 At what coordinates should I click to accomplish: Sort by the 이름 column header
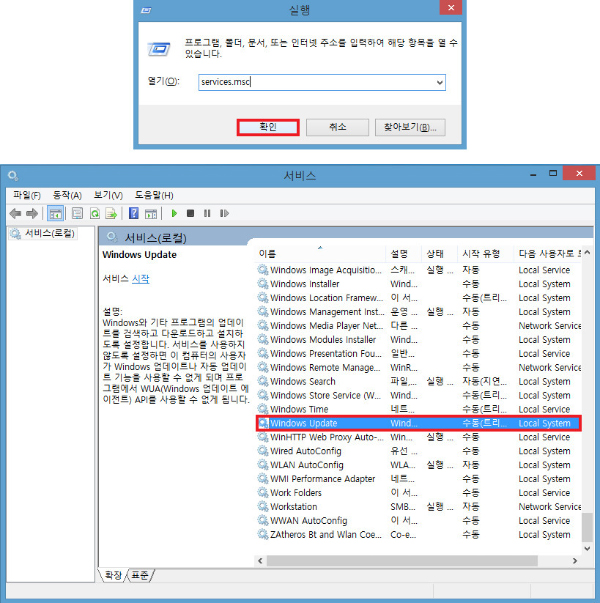(x=321, y=254)
